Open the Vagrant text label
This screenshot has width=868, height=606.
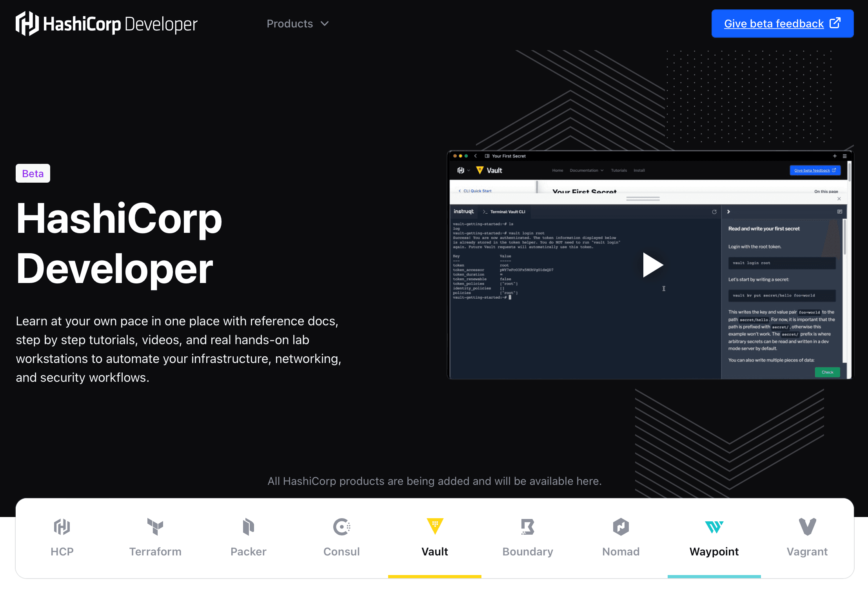(x=807, y=552)
